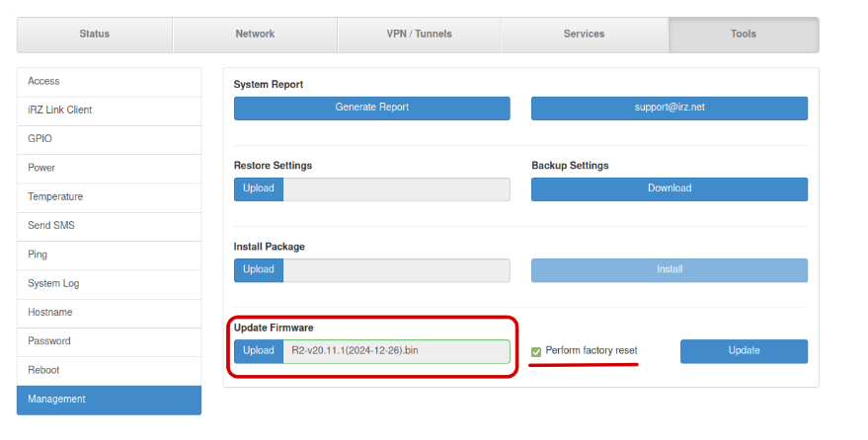
Task: Go to the VPN / Tunnels tab
Action: coord(419,35)
